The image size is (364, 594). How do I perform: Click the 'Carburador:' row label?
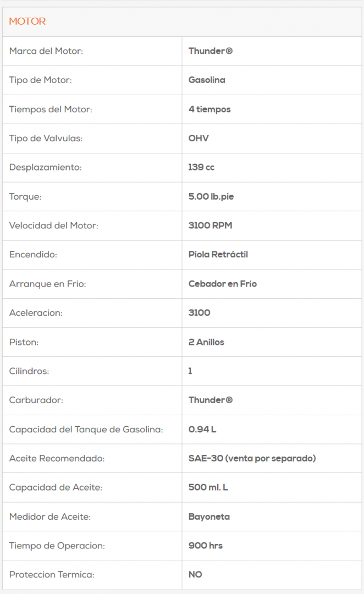(x=36, y=400)
